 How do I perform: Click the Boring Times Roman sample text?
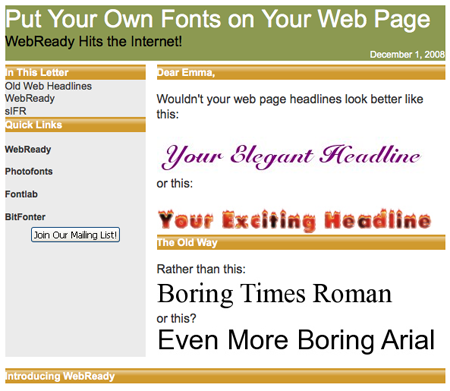pyautogui.click(x=274, y=294)
